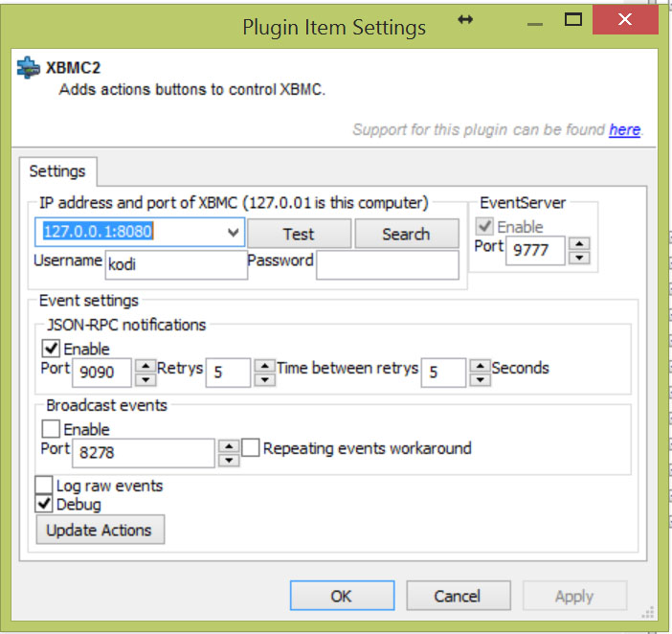Image resolution: width=672 pixels, height=634 pixels.
Task: Toggle Log raw events checkbox
Action: click(x=44, y=485)
